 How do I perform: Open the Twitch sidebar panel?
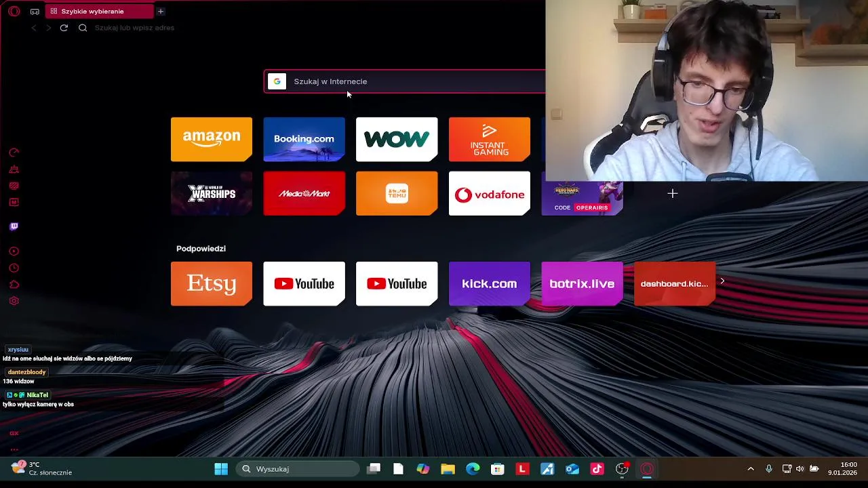(x=14, y=226)
